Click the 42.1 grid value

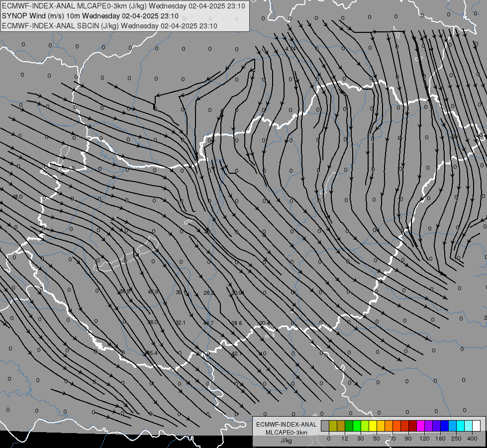[x=236, y=353]
